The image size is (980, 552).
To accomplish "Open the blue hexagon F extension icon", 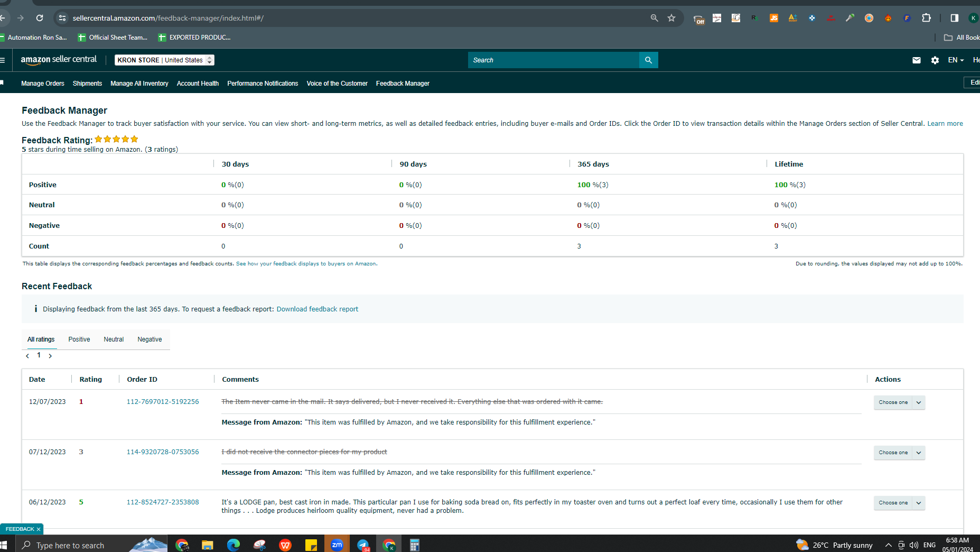I will tap(907, 18).
